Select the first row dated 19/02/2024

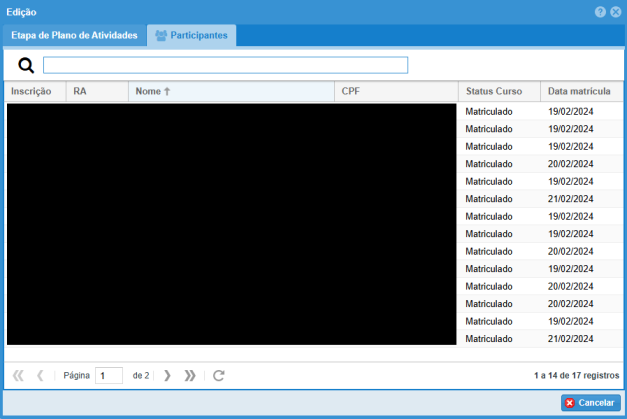(x=540, y=111)
